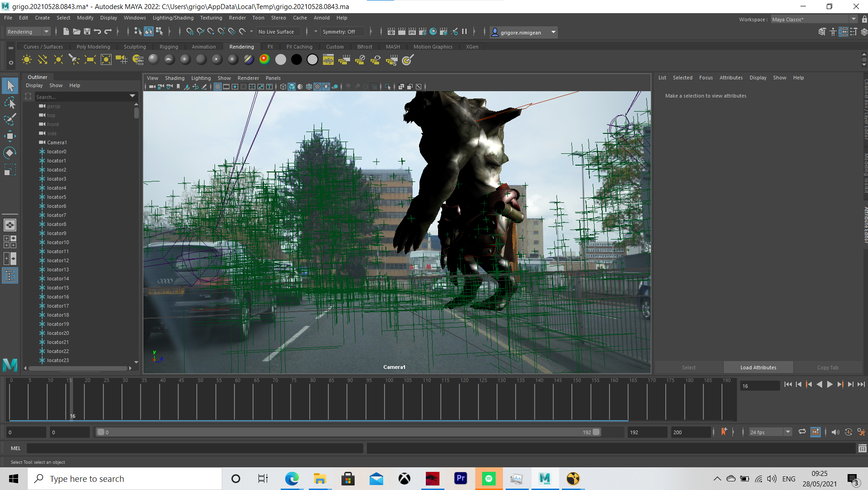Create an area light from the shelf
The width and height of the screenshot is (868, 490).
(x=90, y=59)
